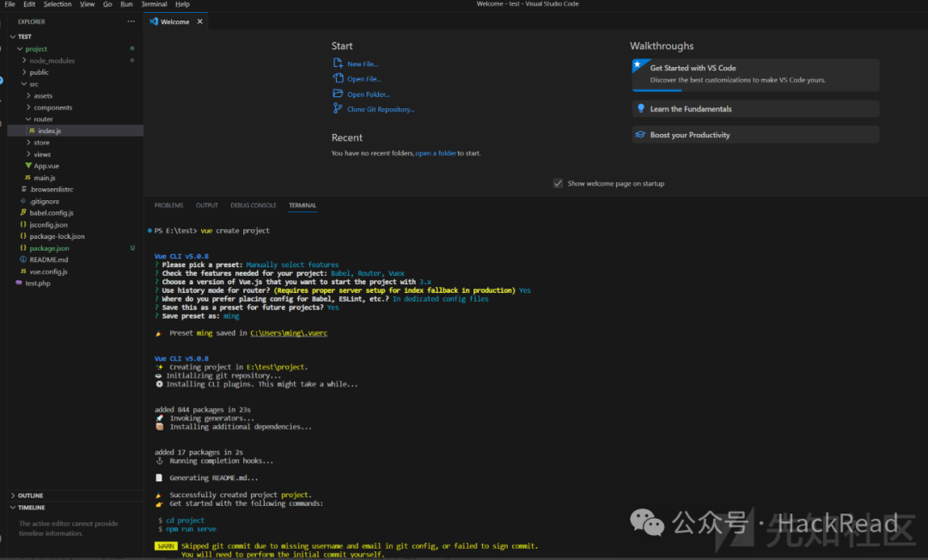Image resolution: width=928 pixels, height=560 pixels.
Task: Click the New File... link
Action: [x=363, y=64]
